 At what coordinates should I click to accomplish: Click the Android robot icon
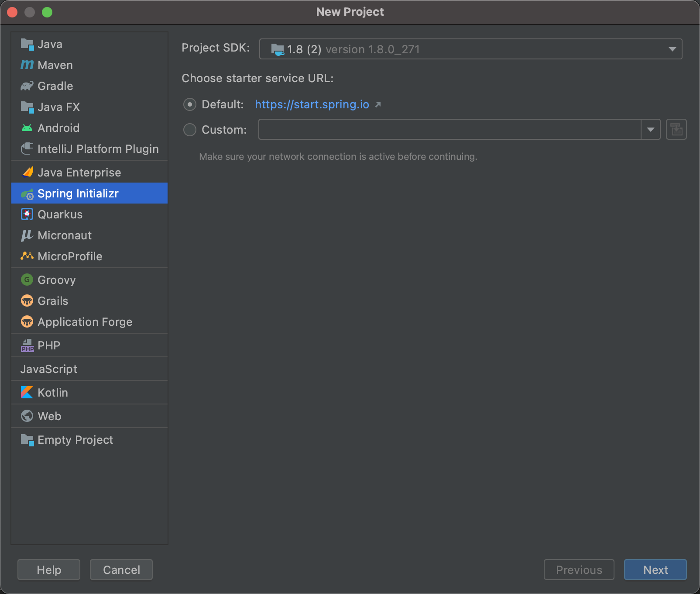pos(27,128)
